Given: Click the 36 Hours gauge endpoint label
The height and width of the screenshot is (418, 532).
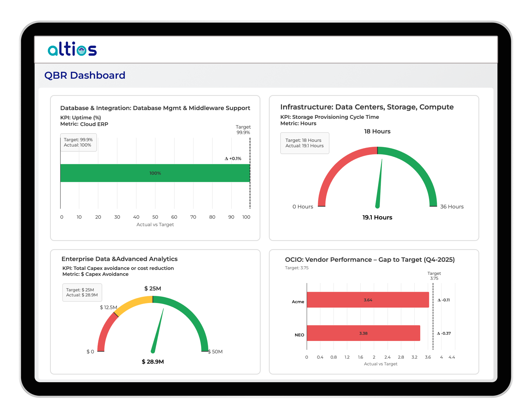Looking at the screenshot, I should (452, 207).
